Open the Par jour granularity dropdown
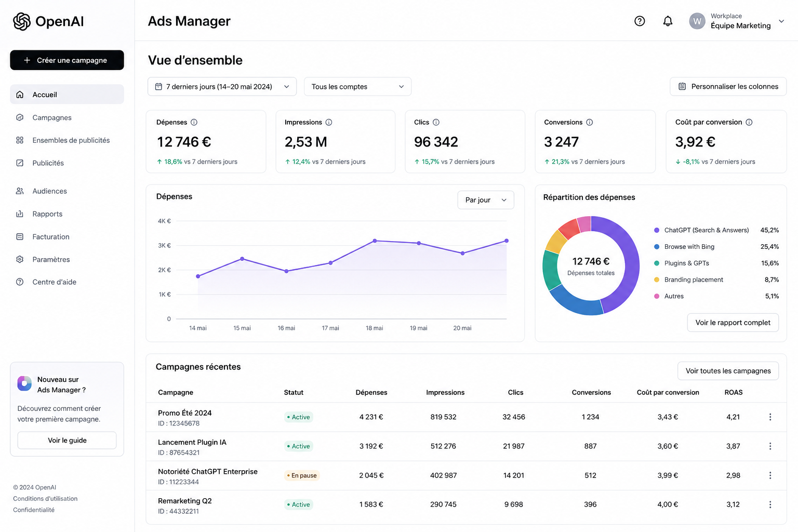 click(486, 200)
